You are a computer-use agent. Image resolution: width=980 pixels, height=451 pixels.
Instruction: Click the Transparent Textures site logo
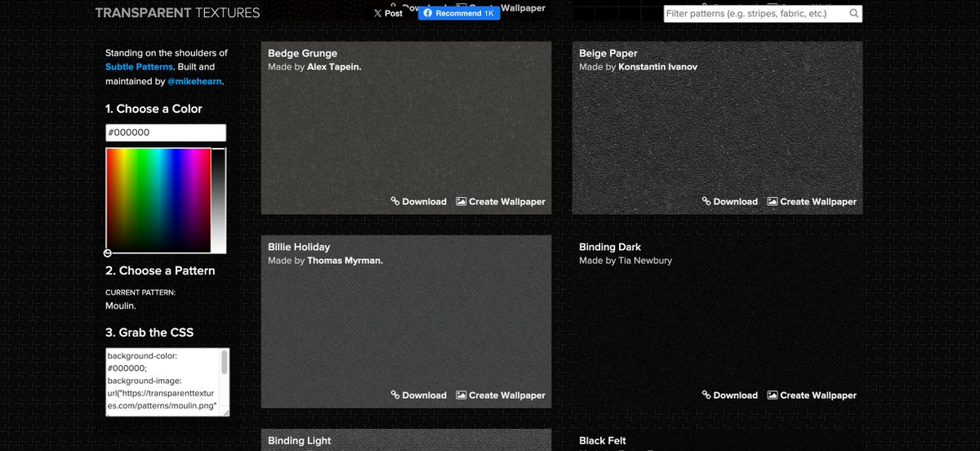[x=177, y=13]
